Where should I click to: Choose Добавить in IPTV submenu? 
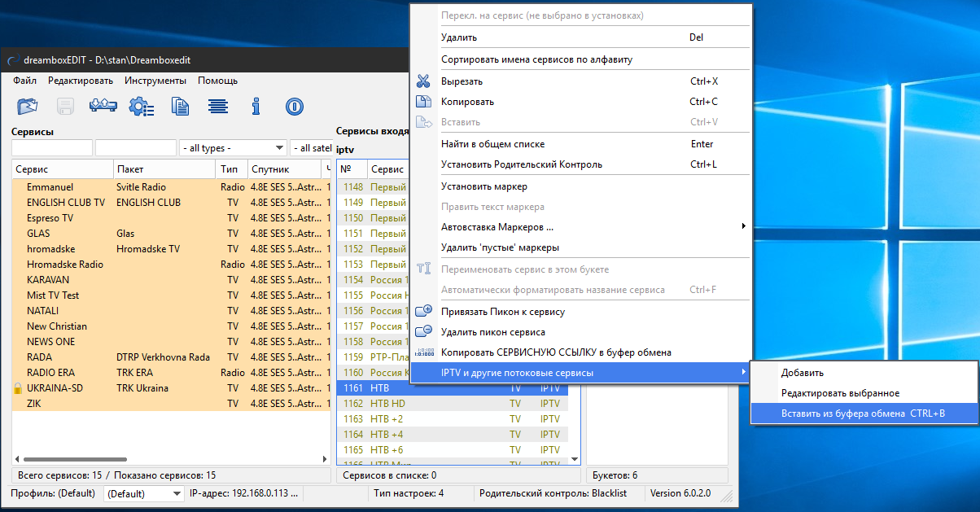[864, 373]
